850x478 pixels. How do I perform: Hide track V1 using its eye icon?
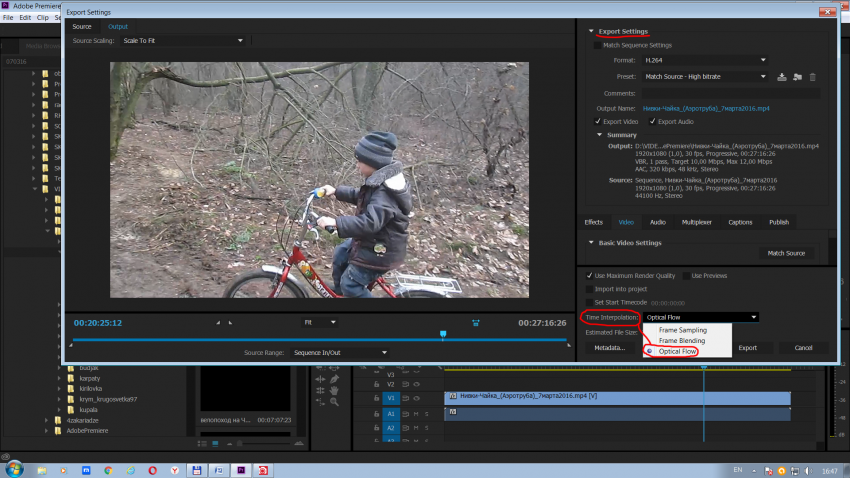pos(417,398)
